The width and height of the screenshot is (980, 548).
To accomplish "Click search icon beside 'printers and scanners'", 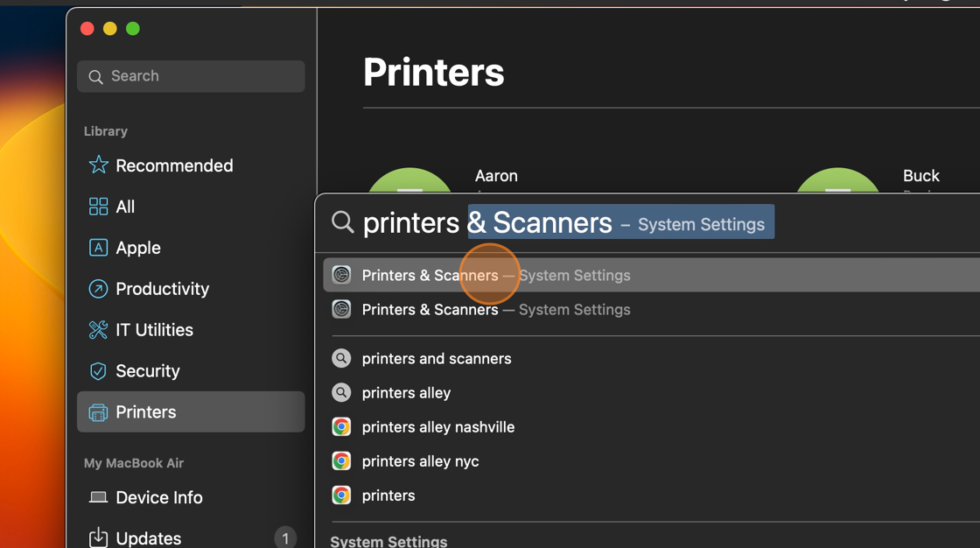I will 341,358.
